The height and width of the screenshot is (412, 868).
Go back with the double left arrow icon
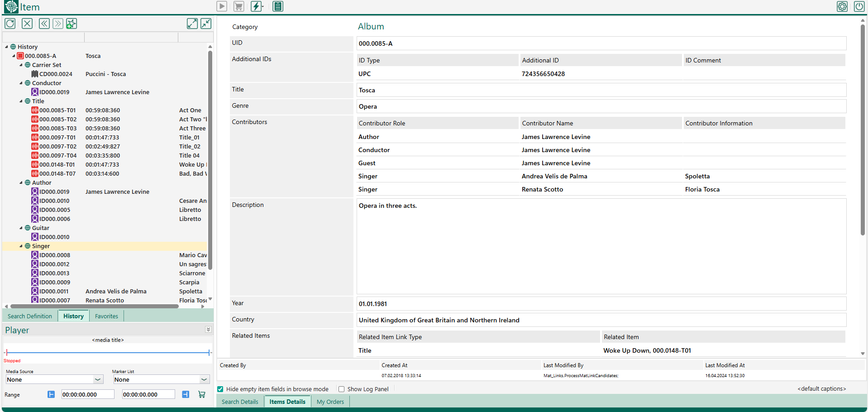[44, 24]
